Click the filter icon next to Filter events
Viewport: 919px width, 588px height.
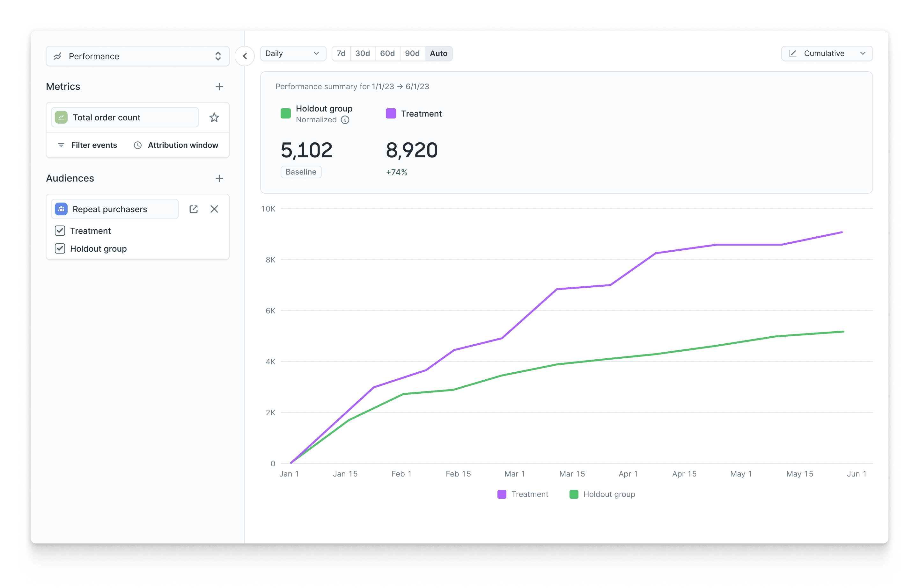pos(62,145)
